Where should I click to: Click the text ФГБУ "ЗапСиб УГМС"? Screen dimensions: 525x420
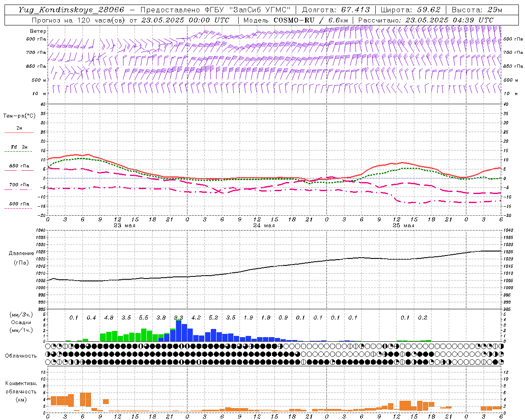[x=247, y=10]
